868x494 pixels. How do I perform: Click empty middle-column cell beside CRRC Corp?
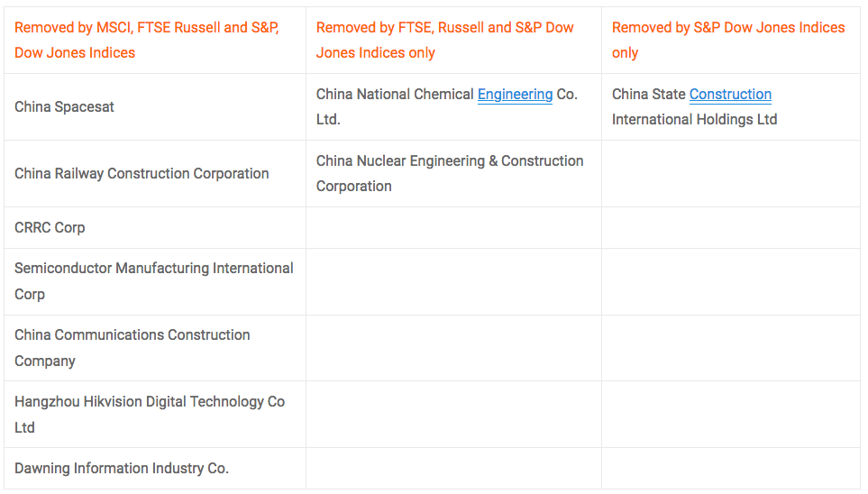[453, 228]
